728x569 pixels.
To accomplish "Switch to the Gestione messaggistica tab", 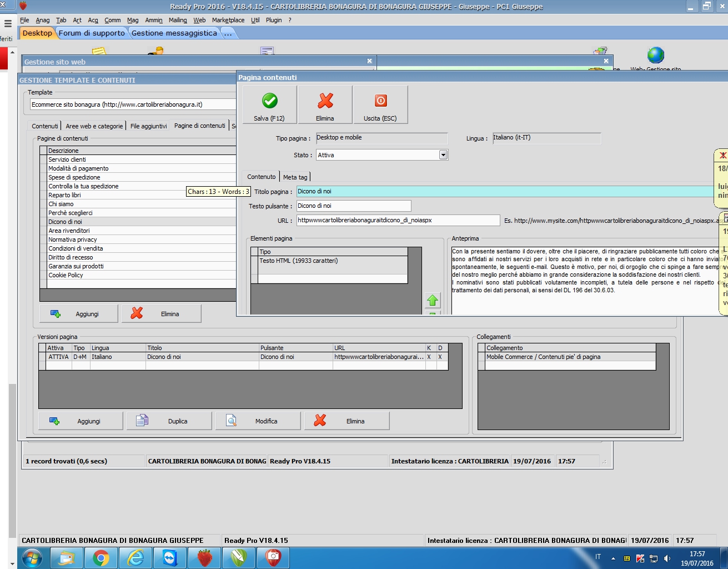I will (x=174, y=33).
